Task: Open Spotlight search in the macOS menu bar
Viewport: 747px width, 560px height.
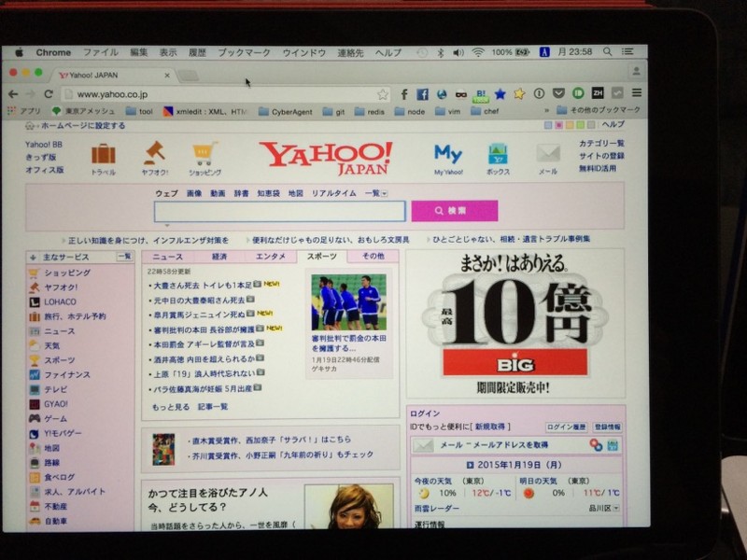Action: (x=607, y=51)
